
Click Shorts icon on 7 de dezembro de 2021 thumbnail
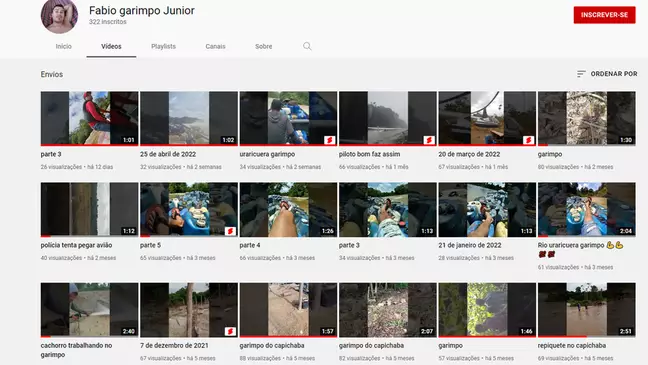230,331
